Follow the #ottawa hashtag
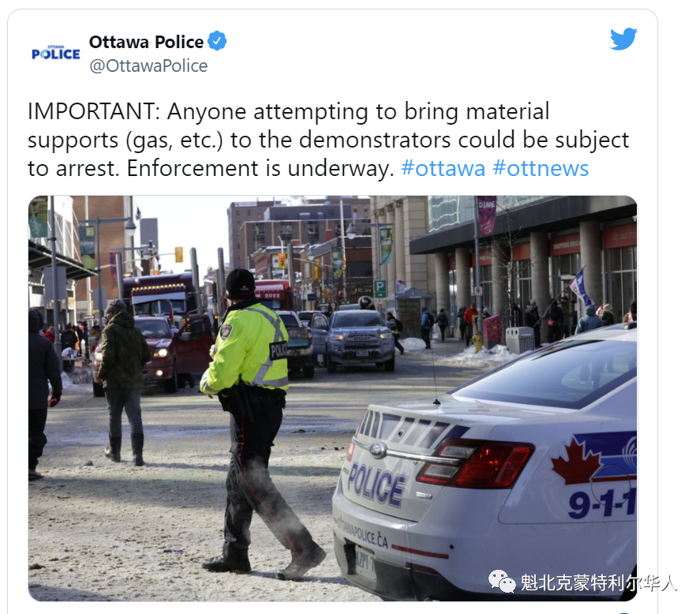 (443, 168)
